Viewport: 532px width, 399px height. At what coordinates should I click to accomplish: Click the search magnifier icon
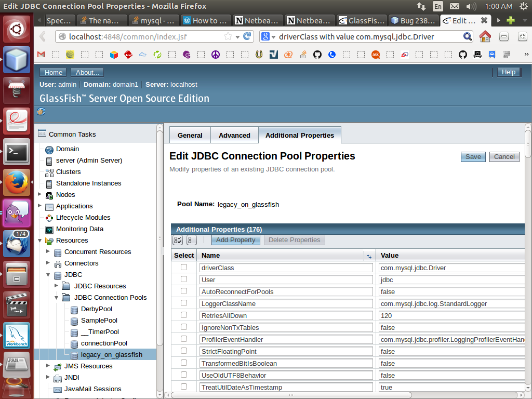[467, 36]
